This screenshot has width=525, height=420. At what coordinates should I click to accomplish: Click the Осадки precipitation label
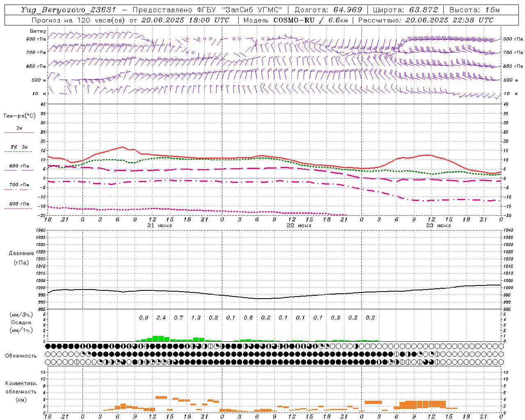pos(21,322)
